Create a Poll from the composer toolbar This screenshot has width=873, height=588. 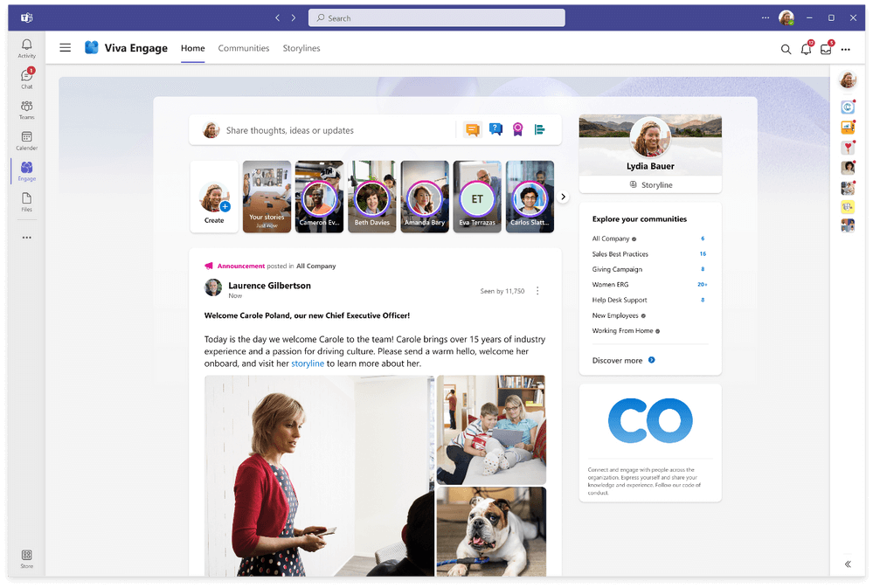click(540, 128)
